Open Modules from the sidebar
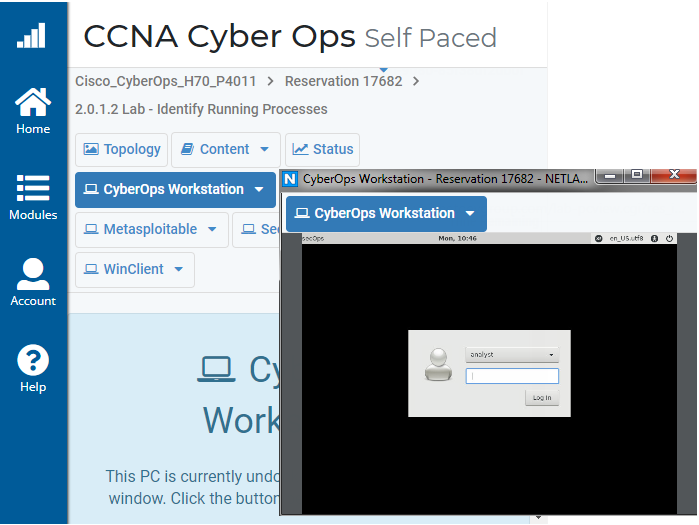The height and width of the screenshot is (525, 699). (33, 197)
